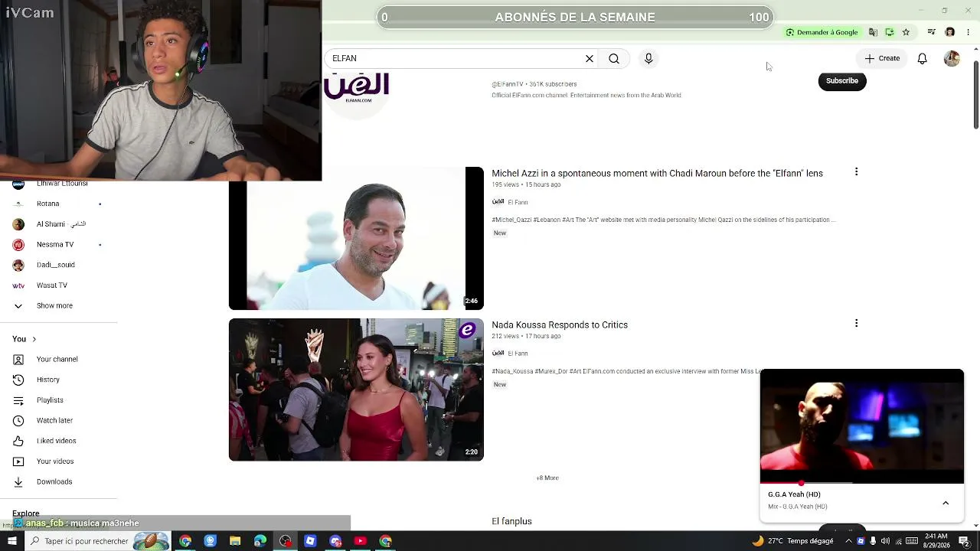Open the Michel Azzi video thumbnail
Image resolution: width=980 pixels, height=551 pixels.
click(356, 238)
